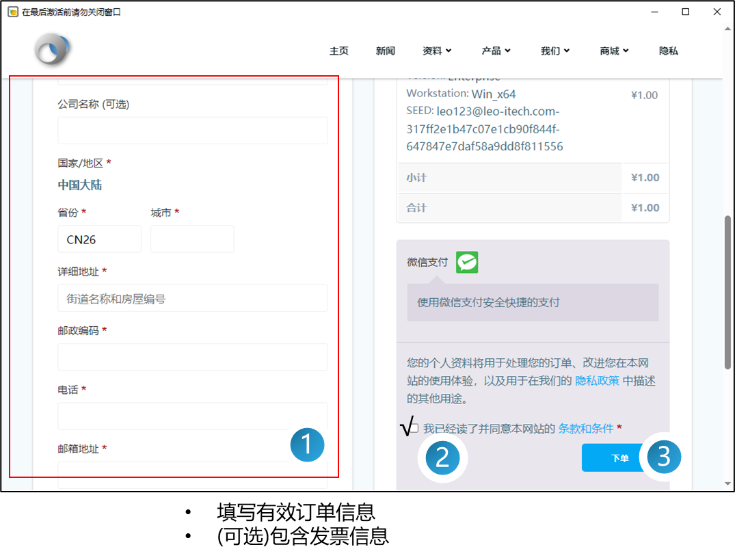Expand the 产品 dropdown menu
This screenshot has width=735, height=560.
(496, 51)
